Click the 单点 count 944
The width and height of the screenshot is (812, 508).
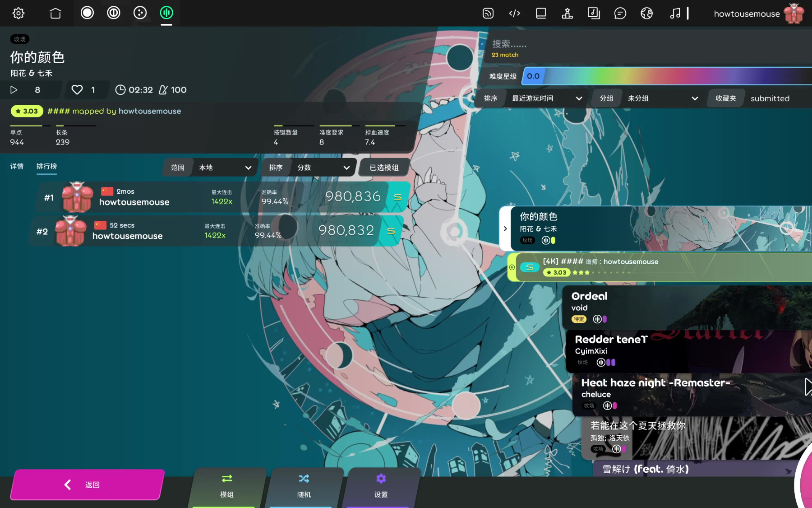pos(17,142)
